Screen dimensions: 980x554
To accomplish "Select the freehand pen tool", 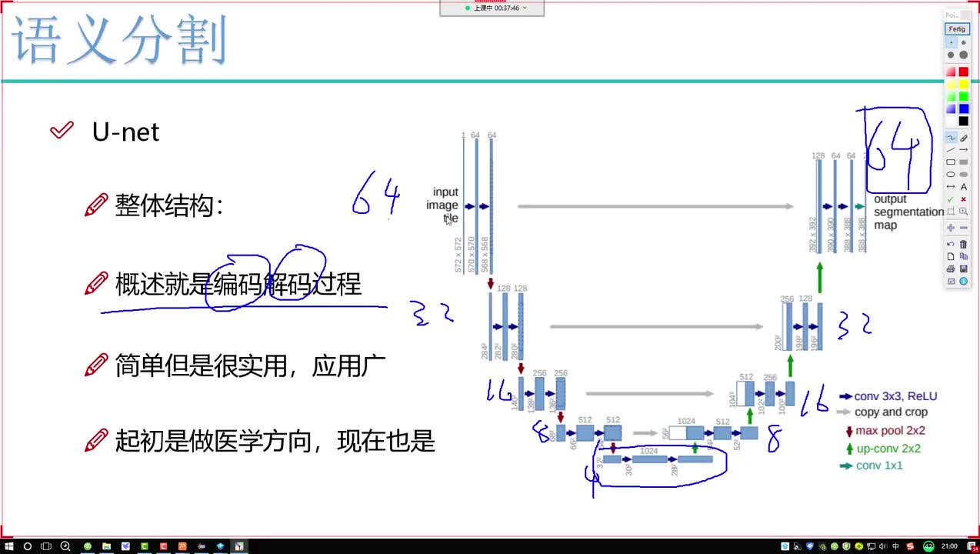I will point(951,137).
